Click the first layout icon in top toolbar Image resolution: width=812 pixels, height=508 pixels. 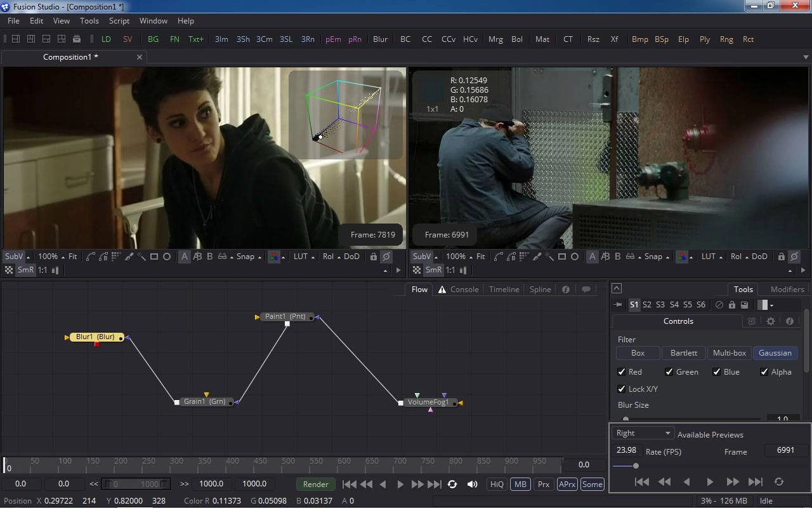(x=16, y=39)
